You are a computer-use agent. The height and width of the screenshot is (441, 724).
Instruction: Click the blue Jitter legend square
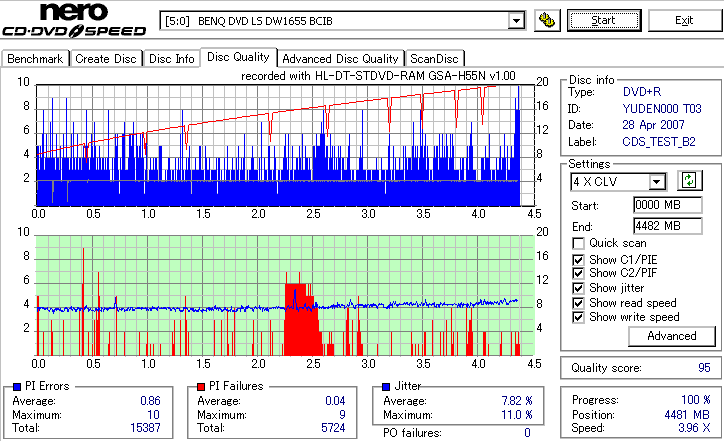386,387
